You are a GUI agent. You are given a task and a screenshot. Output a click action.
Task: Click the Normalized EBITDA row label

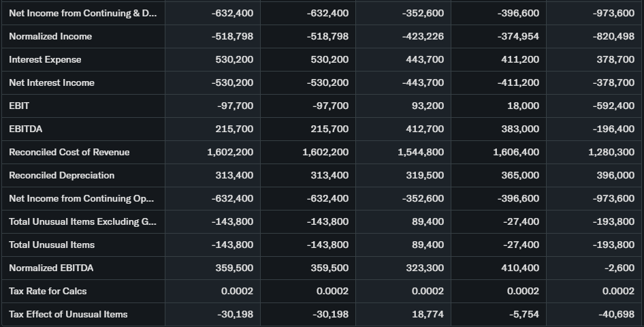tap(51, 268)
